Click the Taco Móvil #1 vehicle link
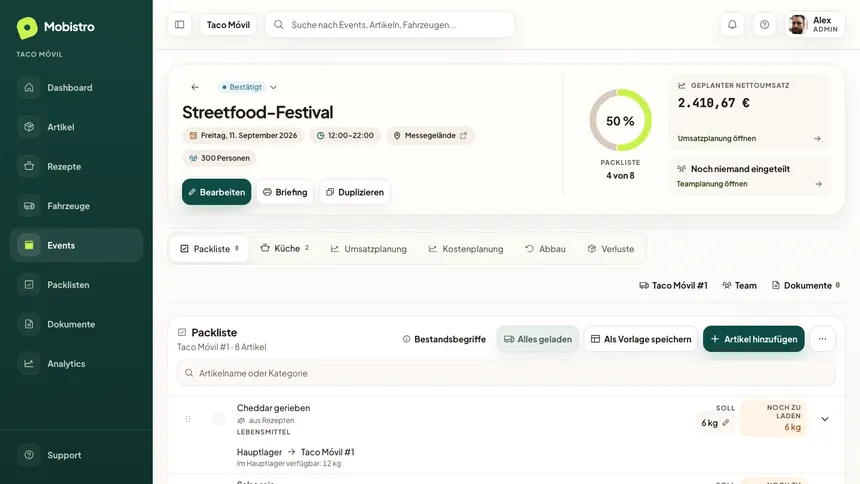This screenshot has width=860, height=484. tap(674, 285)
